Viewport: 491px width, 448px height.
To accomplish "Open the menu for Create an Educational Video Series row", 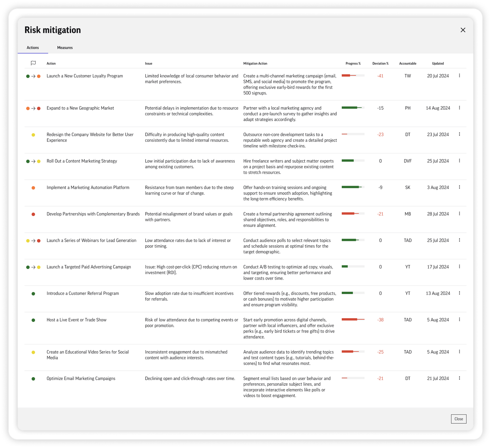I will click(x=459, y=352).
